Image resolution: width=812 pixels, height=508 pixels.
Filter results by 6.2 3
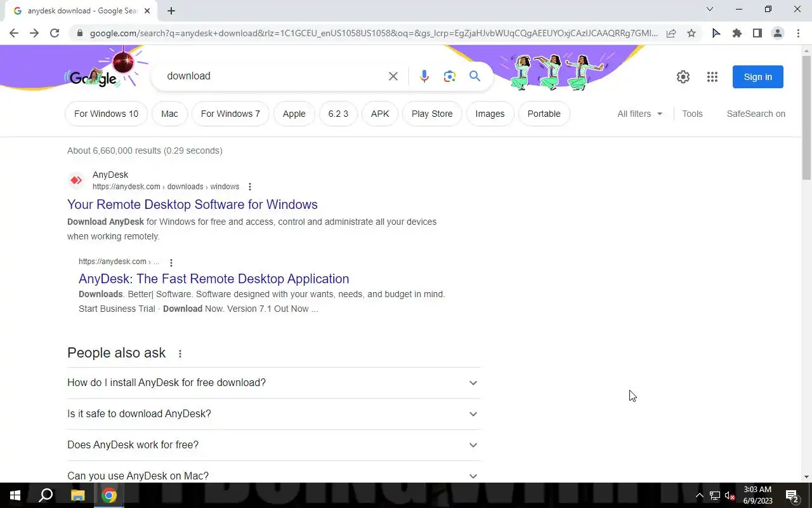[338, 114]
